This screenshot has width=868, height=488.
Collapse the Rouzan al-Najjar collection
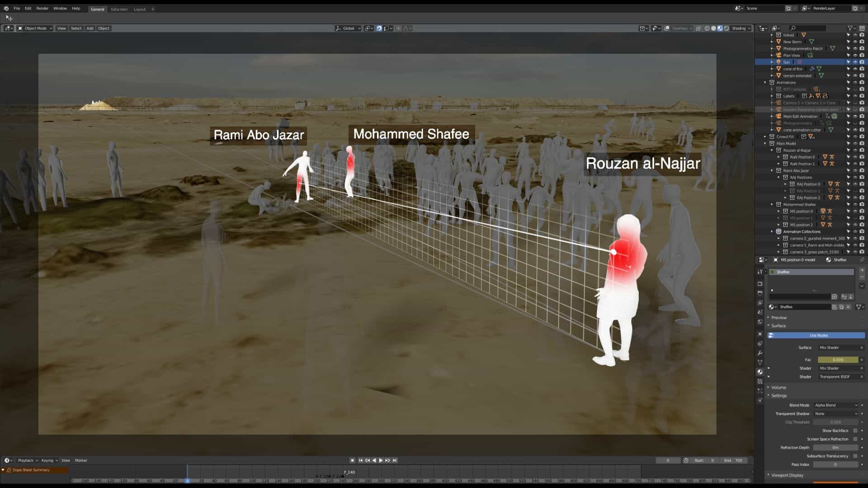[772, 150]
